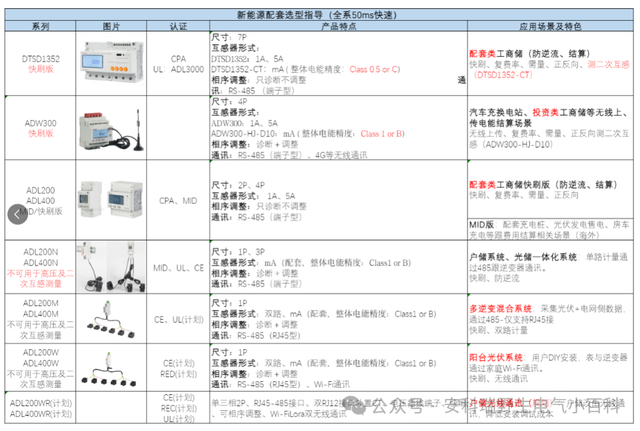The width and height of the screenshot is (640, 431).
Task: Click the 多逆变混合系统 red heading
Action: (500, 309)
